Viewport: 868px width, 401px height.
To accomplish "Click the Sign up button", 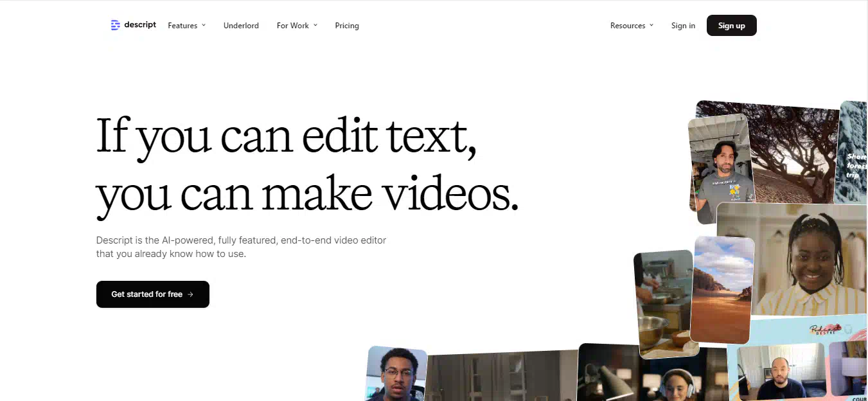I will click(732, 26).
